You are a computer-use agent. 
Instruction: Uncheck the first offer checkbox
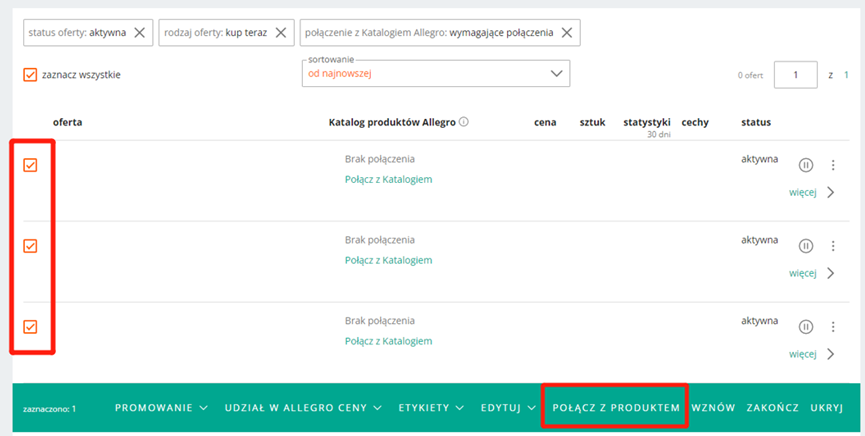tap(30, 165)
